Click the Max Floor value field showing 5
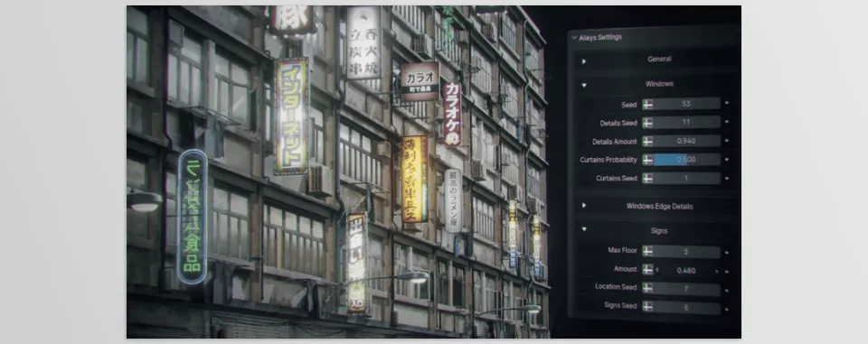Screen dimensions: 868x344 686,252
